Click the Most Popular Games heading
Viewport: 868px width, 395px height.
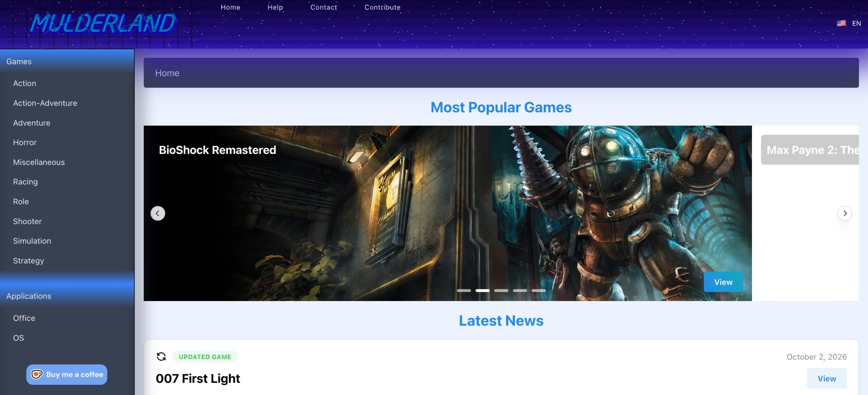tap(501, 107)
